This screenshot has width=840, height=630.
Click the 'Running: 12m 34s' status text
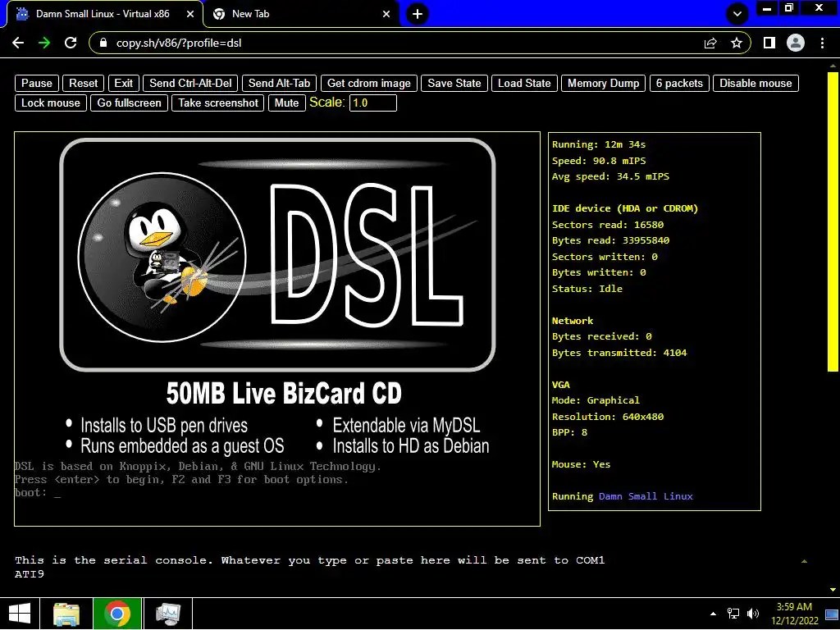[x=598, y=144]
